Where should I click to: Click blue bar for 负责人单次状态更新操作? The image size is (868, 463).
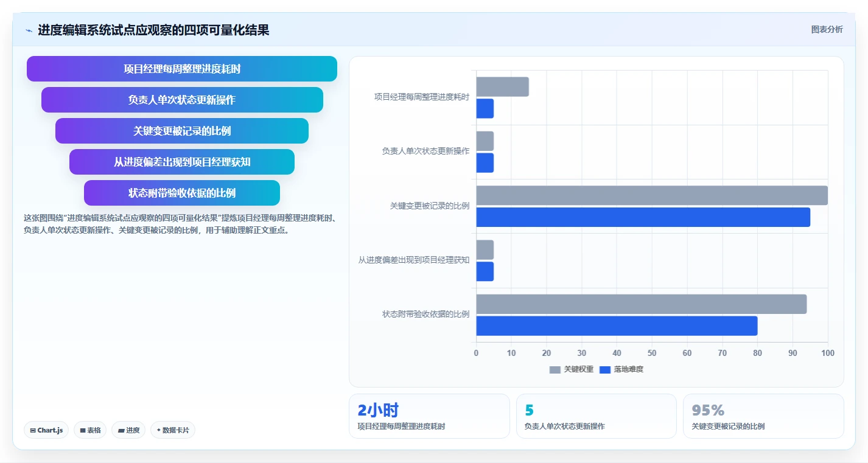[485, 163]
